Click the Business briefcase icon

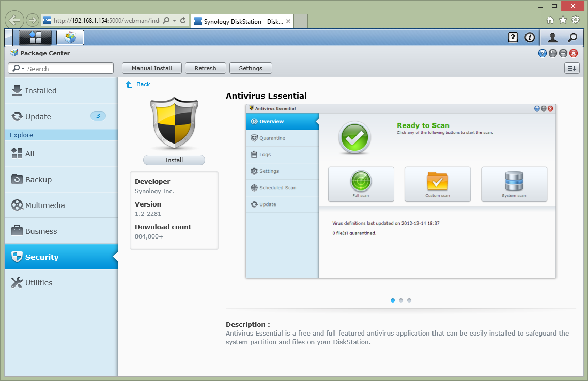(x=17, y=231)
